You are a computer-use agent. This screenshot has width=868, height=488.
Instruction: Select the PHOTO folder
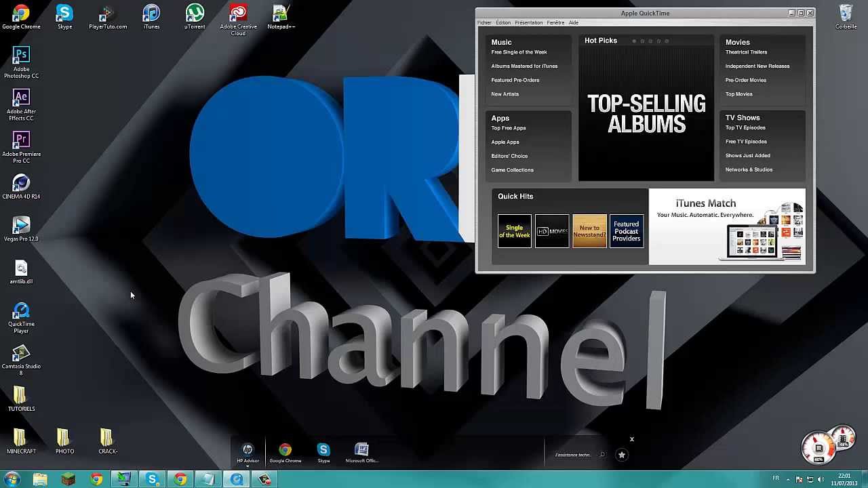click(64, 442)
